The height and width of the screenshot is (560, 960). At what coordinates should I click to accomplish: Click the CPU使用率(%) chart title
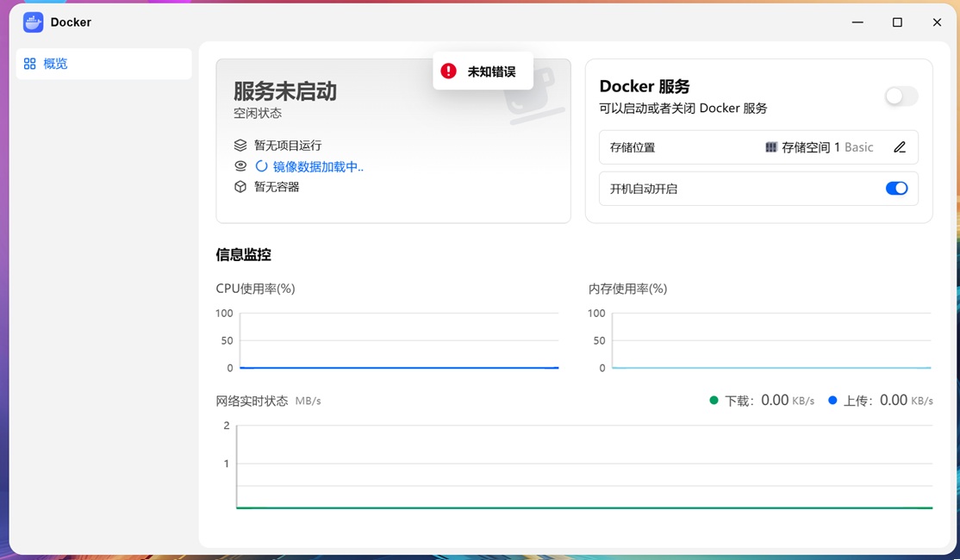(255, 289)
